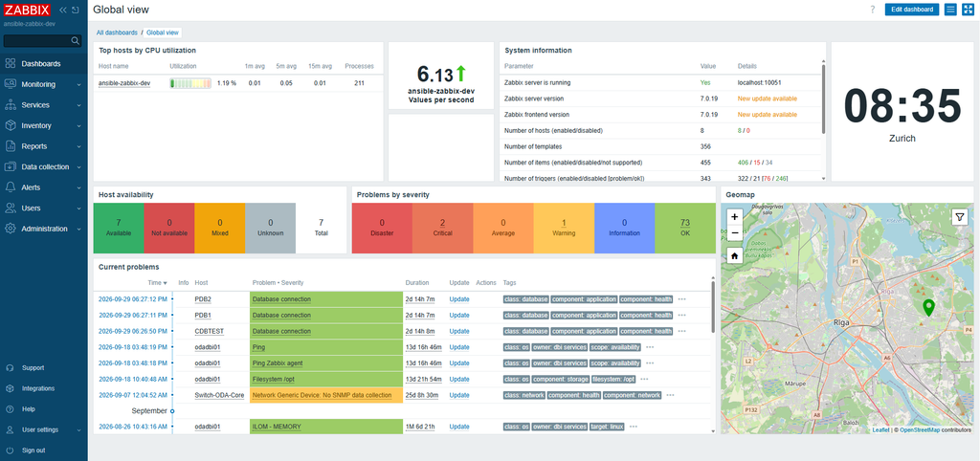980x461 pixels.
Task: Click the sidebar search magnifier icon
Action: pyautogui.click(x=75, y=40)
